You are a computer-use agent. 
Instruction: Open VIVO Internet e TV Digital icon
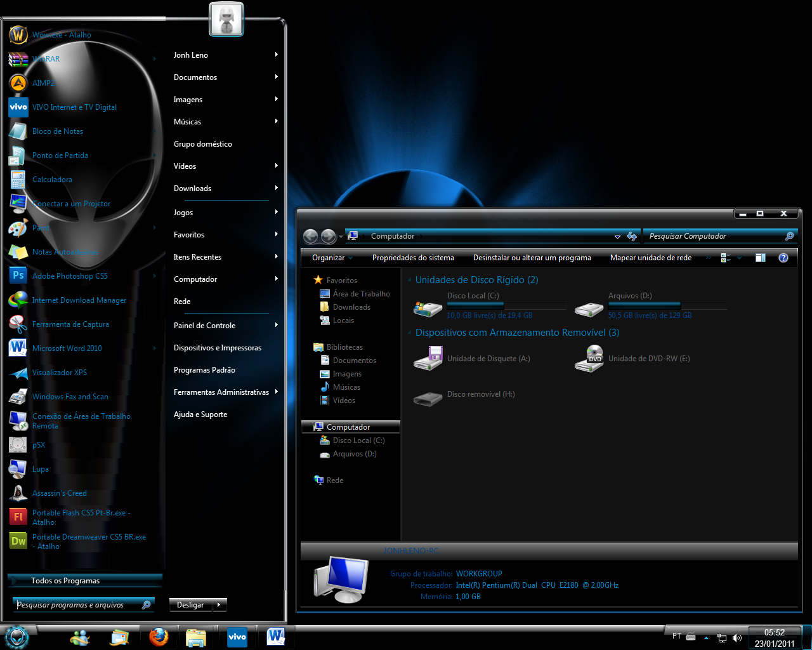pos(18,107)
